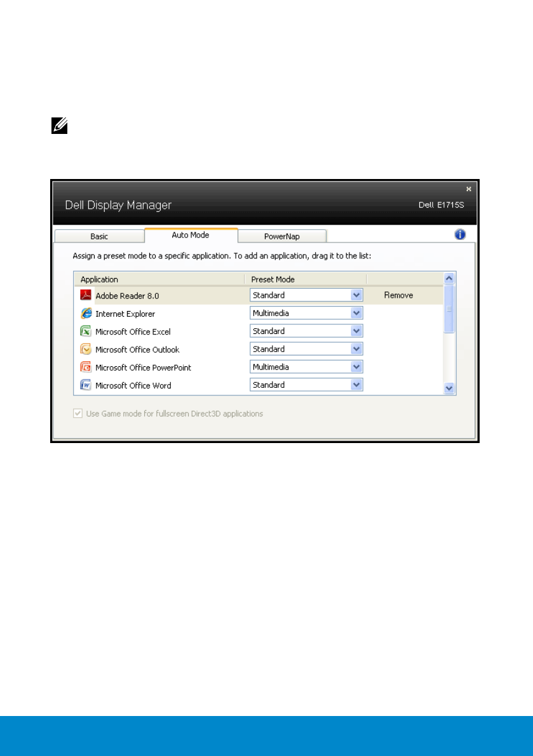This screenshot has width=533, height=756.
Task: Select the Microsoft Office Outlook icon
Action: (x=86, y=349)
